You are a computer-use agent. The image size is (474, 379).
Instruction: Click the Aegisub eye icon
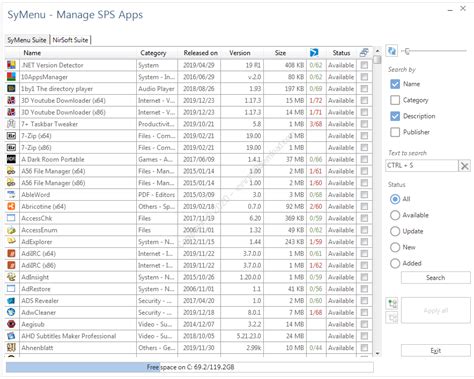11,324
